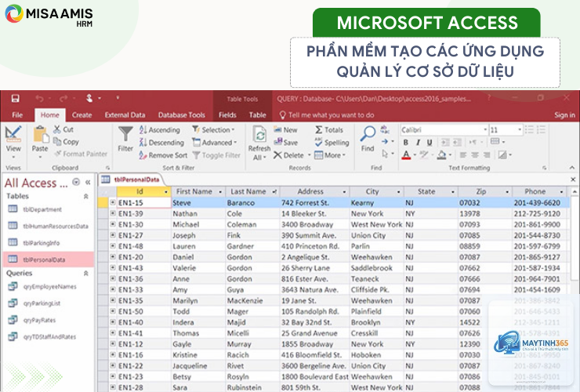580x392 pixels.
Task: Toggle Underline formatting
Action: click(430, 143)
